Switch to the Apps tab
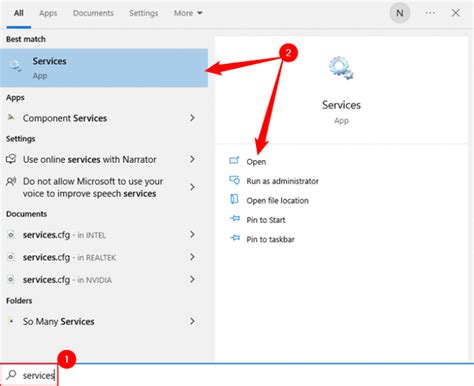This screenshot has height=386, width=474. click(48, 13)
